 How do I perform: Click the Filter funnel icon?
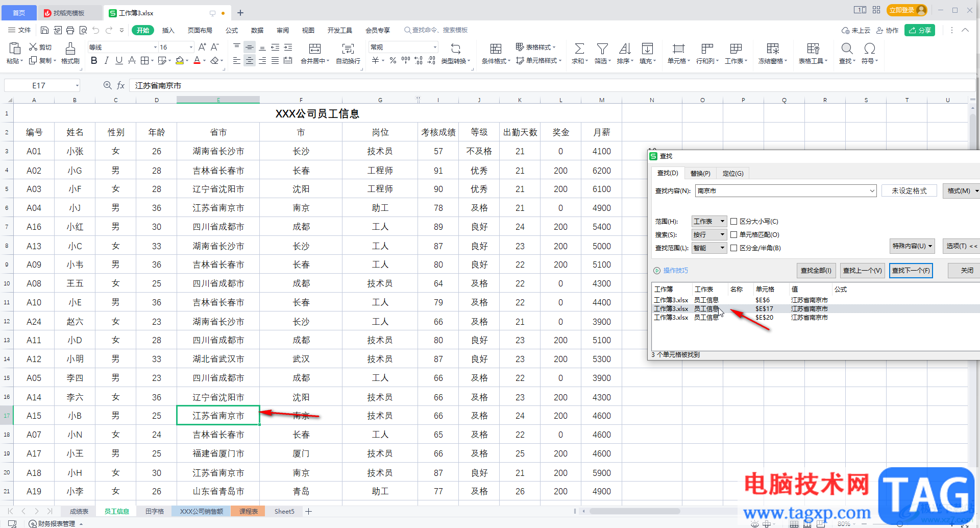602,49
